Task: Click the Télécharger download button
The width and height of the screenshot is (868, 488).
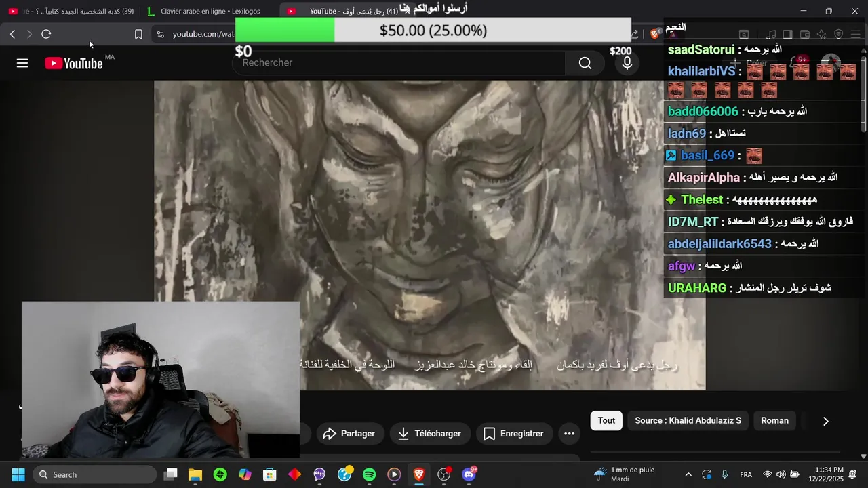Action: (430, 434)
